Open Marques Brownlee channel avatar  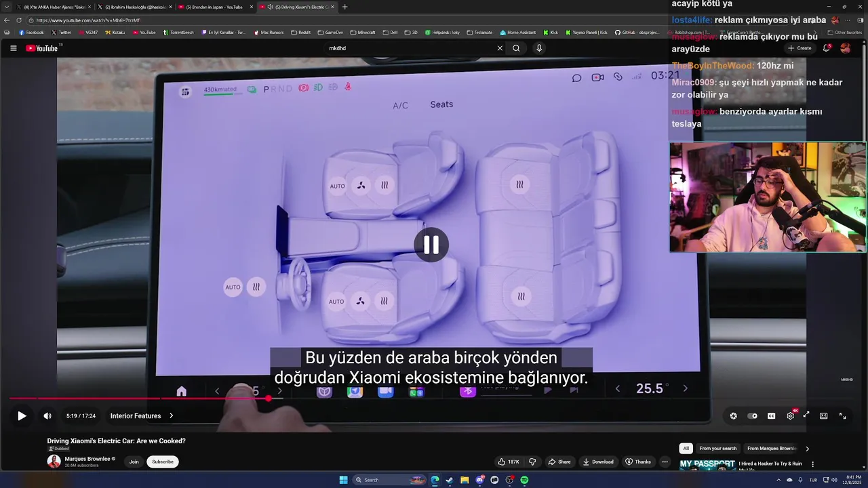pos(54,462)
